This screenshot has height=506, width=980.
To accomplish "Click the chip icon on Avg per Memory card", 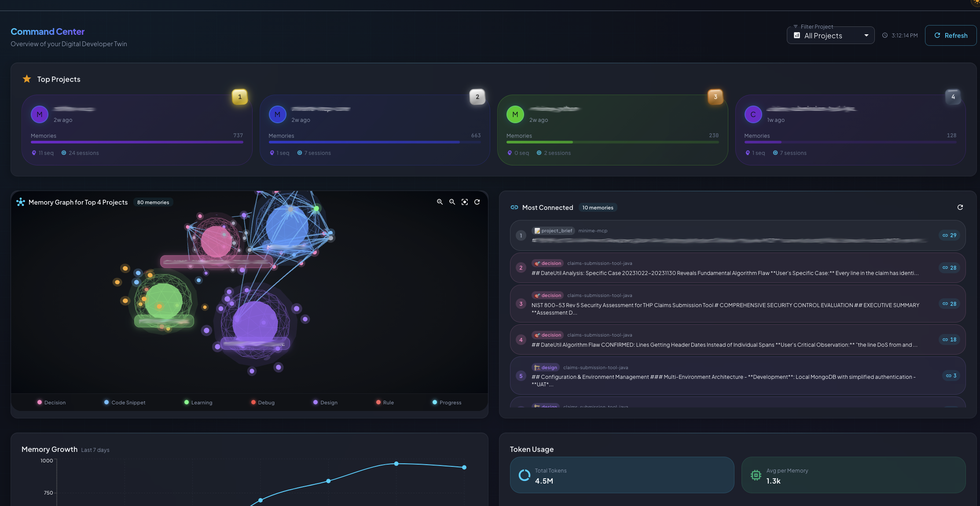I will coord(756,475).
